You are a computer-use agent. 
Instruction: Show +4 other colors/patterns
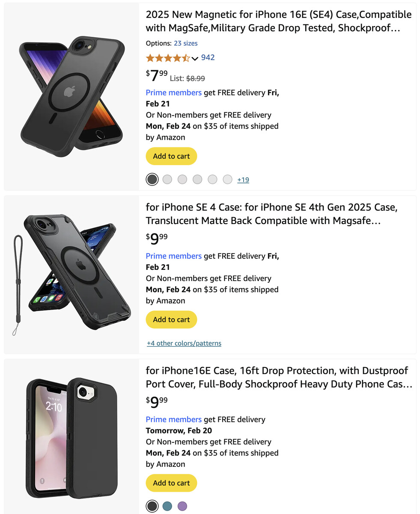pyautogui.click(x=184, y=343)
